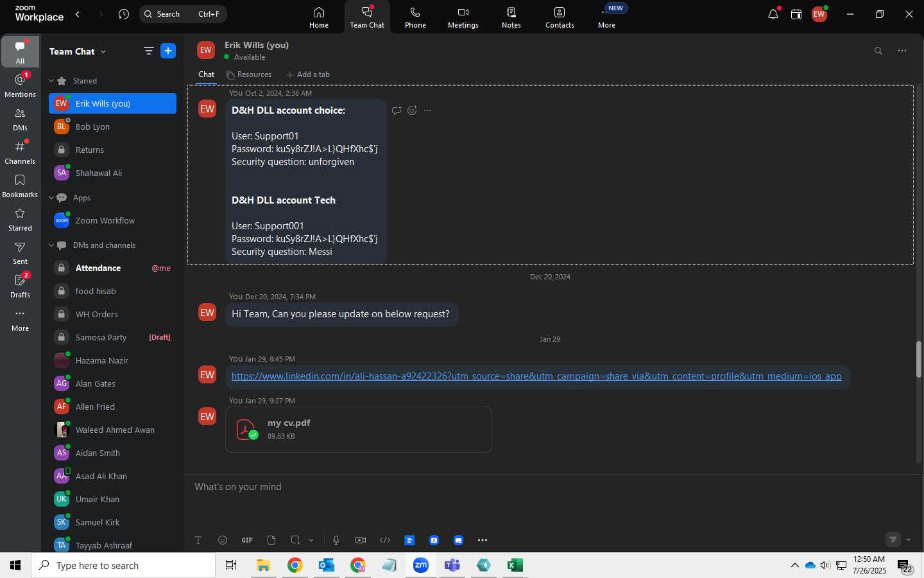924x578 pixels.
Task: Click the chat message scrollbar thumb
Action: click(919, 360)
